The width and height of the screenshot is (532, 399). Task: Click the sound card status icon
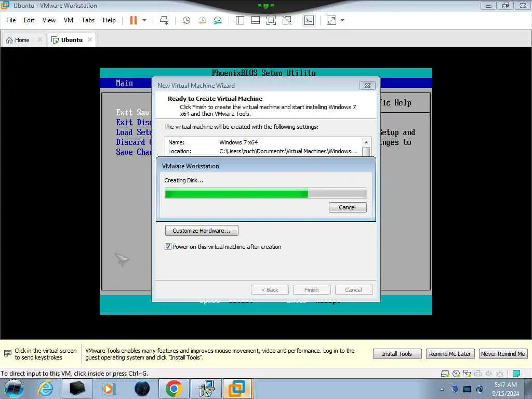click(x=489, y=374)
